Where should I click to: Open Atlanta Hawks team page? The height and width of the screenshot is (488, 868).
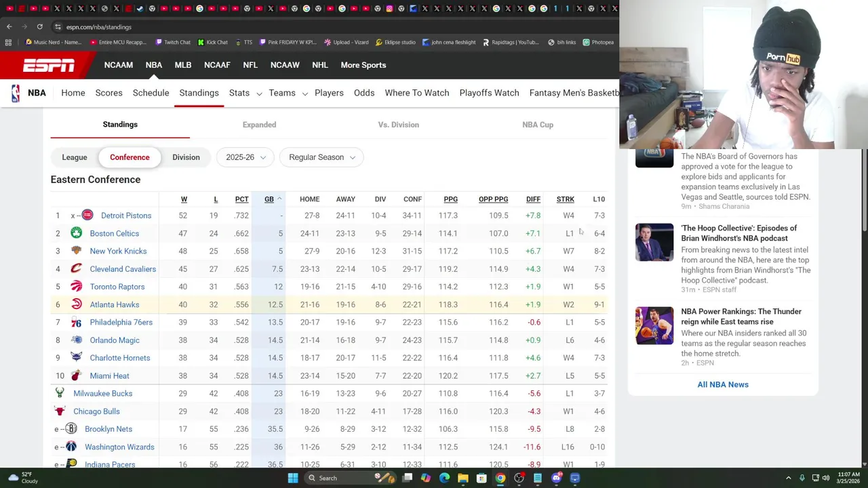click(x=115, y=305)
